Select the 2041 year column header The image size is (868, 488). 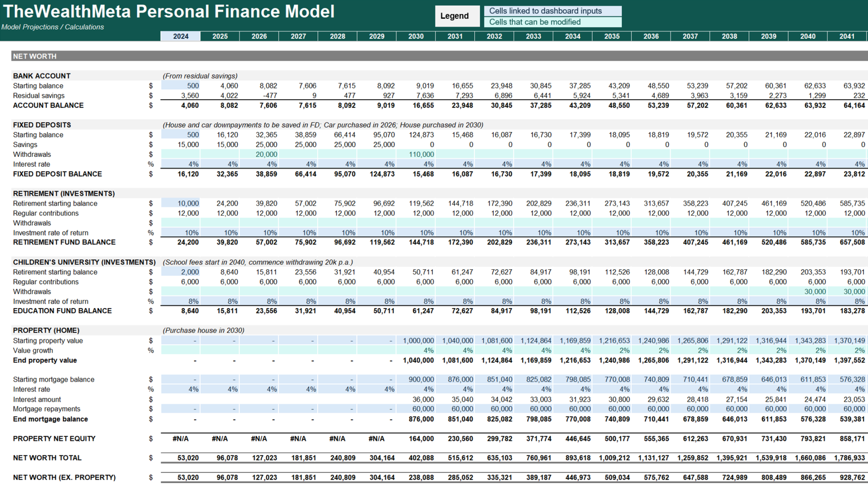[848, 36]
